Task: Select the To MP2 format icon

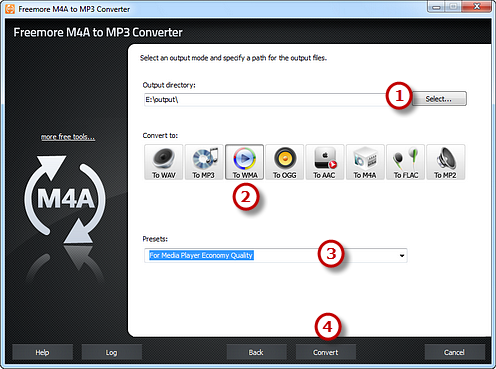Action: click(x=446, y=162)
